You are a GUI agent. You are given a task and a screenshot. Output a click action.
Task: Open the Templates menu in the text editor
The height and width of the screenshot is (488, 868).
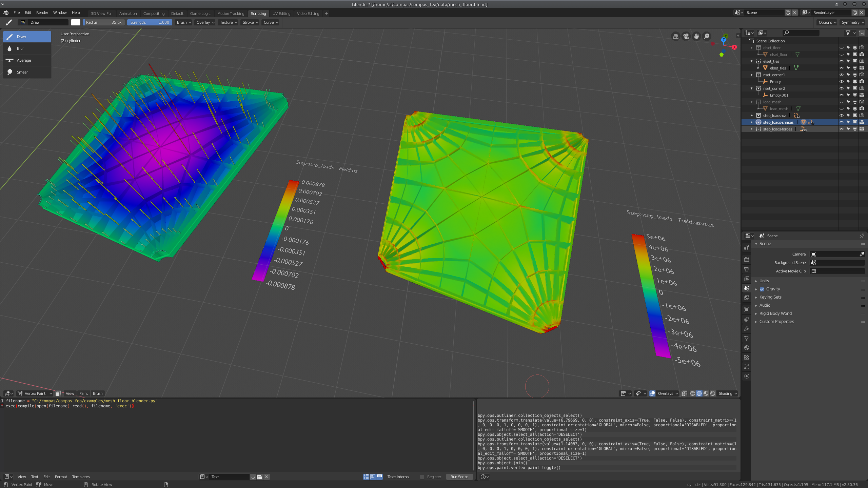pos(81,477)
